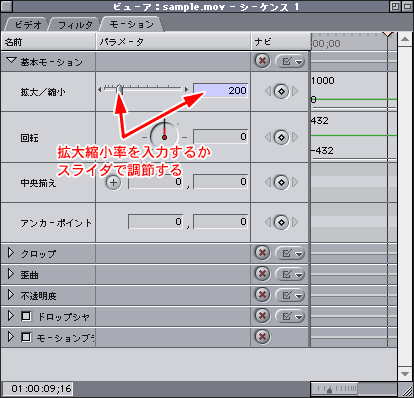Screen dimensions: 414x398
Task: Toggle the ドロップシャドウ checkbox
Action: coord(26,316)
